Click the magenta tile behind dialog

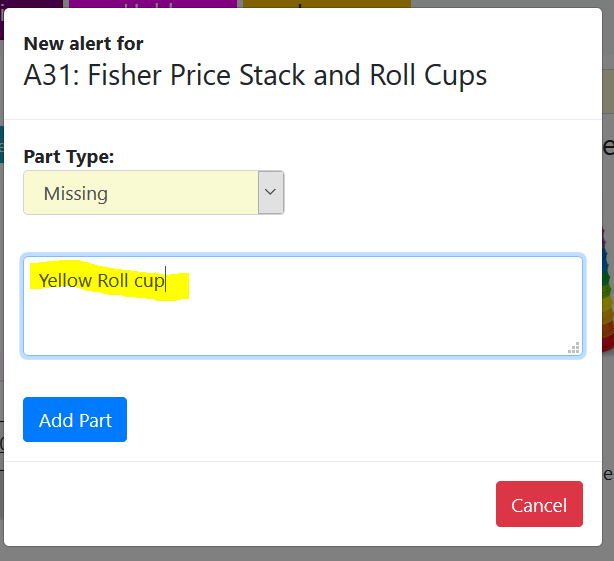pos(152,4)
